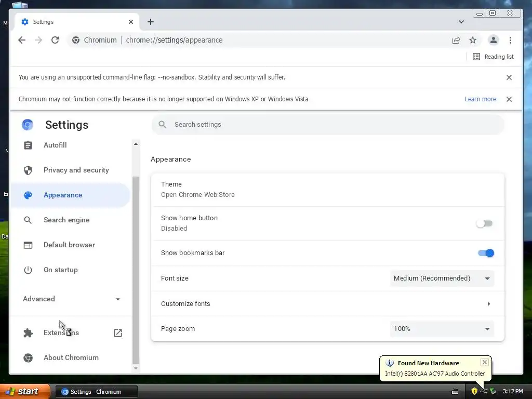532x399 pixels.
Task: Click the Privacy shield icon
Action: [x=28, y=170]
